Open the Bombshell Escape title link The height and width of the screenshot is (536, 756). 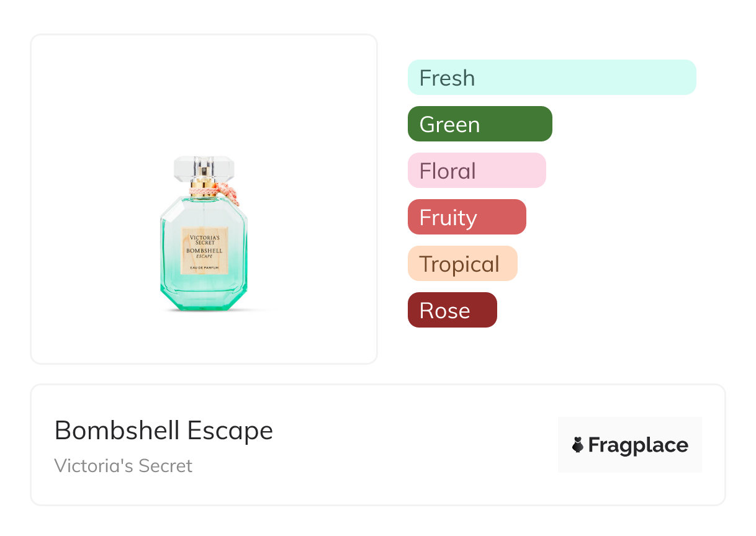pos(163,431)
